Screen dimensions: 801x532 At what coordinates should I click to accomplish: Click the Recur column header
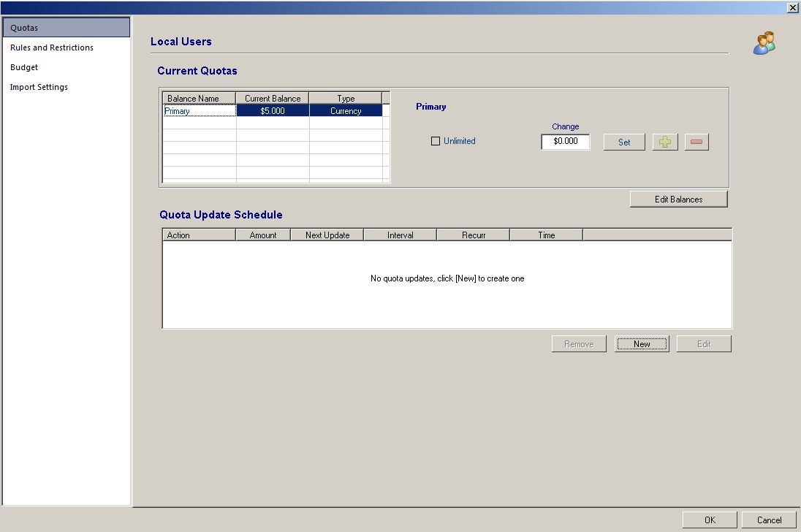click(x=473, y=235)
